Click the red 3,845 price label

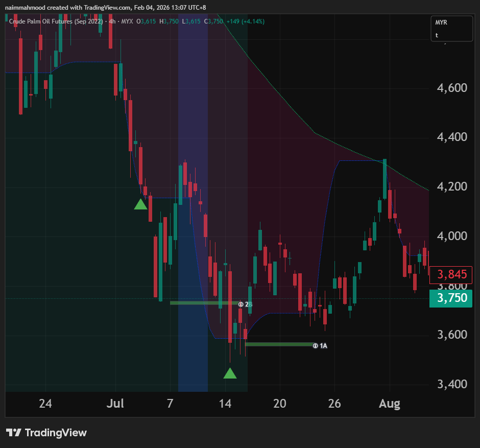(451, 275)
